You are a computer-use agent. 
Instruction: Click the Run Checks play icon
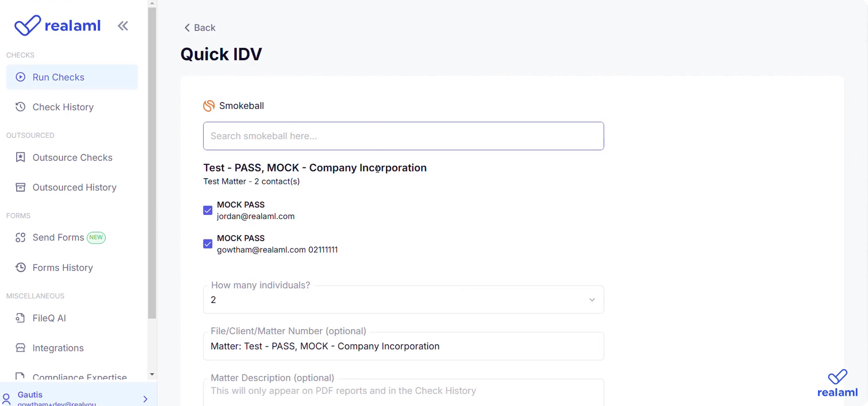click(x=21, y=77)
